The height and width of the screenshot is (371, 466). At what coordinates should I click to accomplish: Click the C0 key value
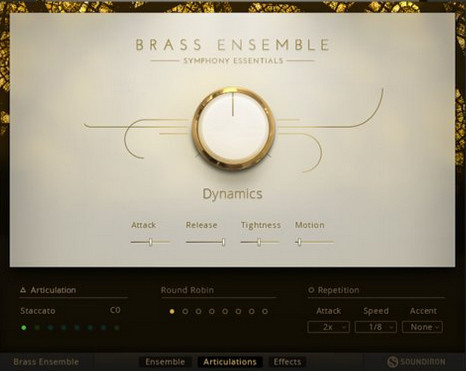115,310
